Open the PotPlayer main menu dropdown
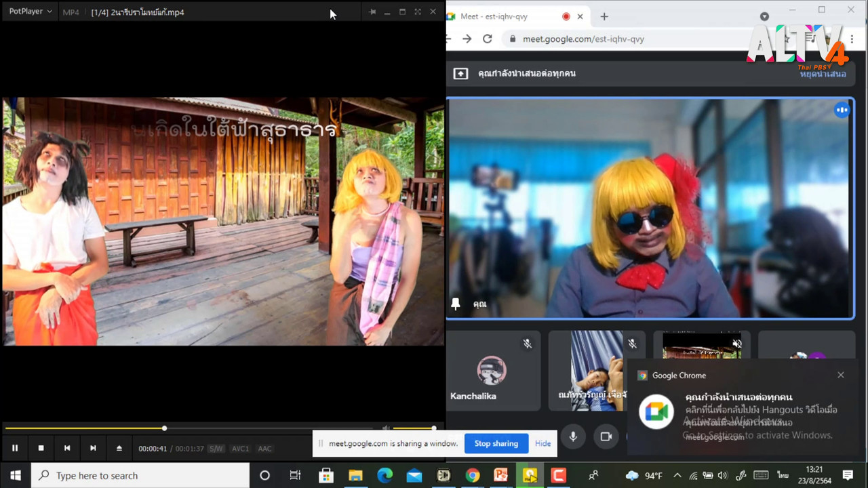 tap(31, 12)
